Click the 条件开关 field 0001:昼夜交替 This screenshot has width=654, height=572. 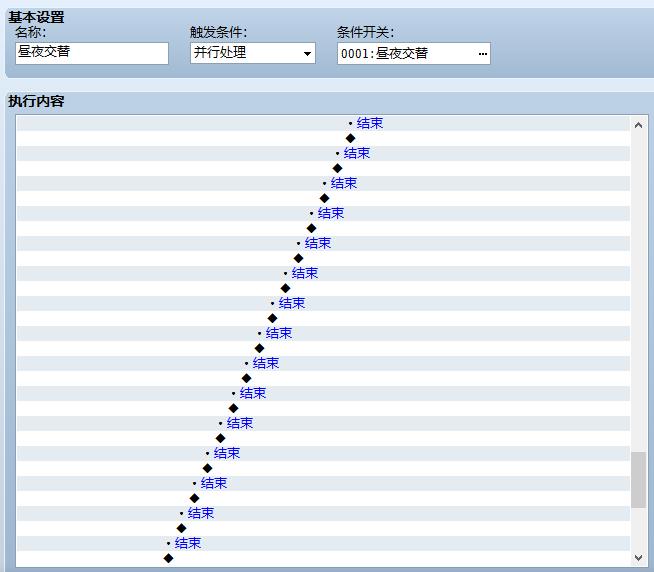414,53
